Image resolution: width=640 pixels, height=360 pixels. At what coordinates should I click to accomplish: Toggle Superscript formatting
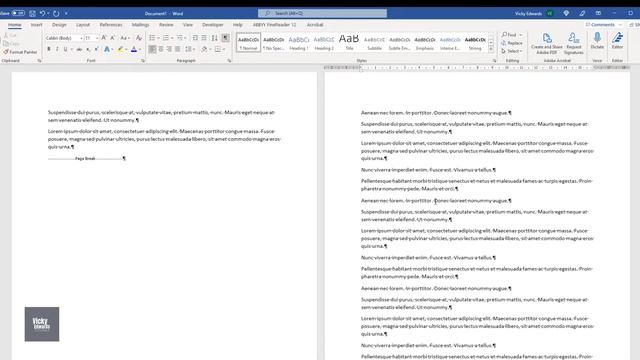click(96, 49)
